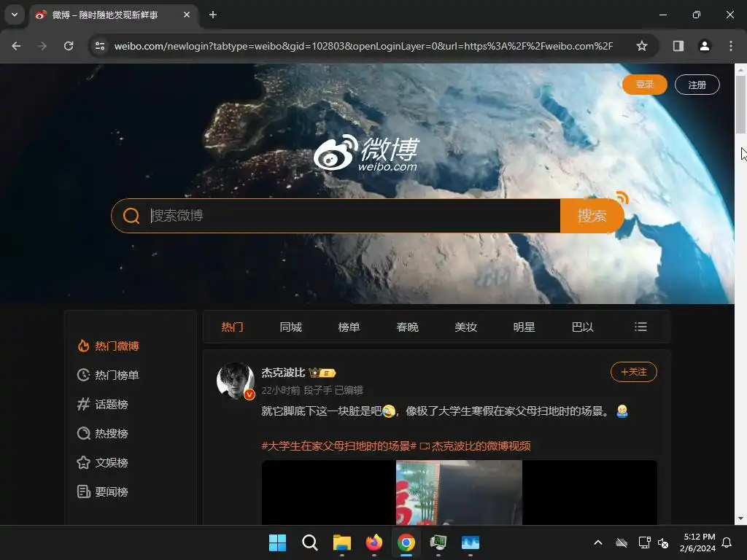Play the video thumbnail in the post
The height and width of the screenshot is (560, 747).
[x=460, y=492]
